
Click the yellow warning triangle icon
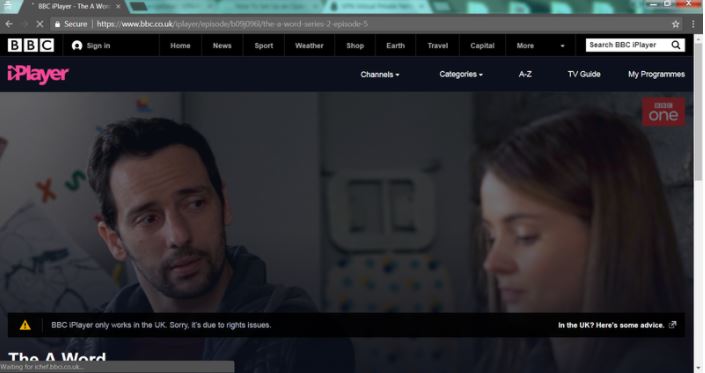[25, 325]
